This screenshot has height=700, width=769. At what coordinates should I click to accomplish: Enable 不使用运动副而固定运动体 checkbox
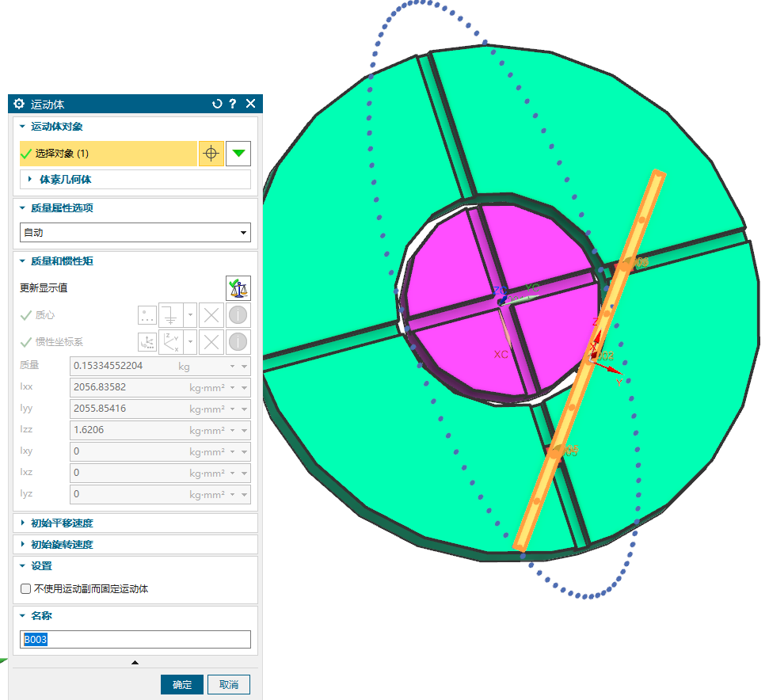[x=26, y=589]
